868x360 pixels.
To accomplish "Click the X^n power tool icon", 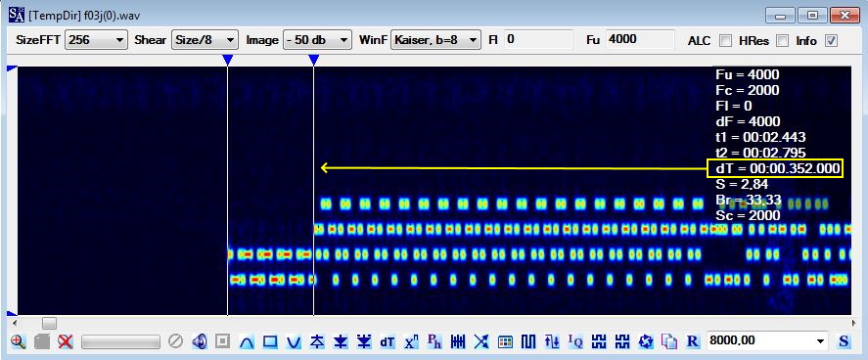I will click(411, 341).
